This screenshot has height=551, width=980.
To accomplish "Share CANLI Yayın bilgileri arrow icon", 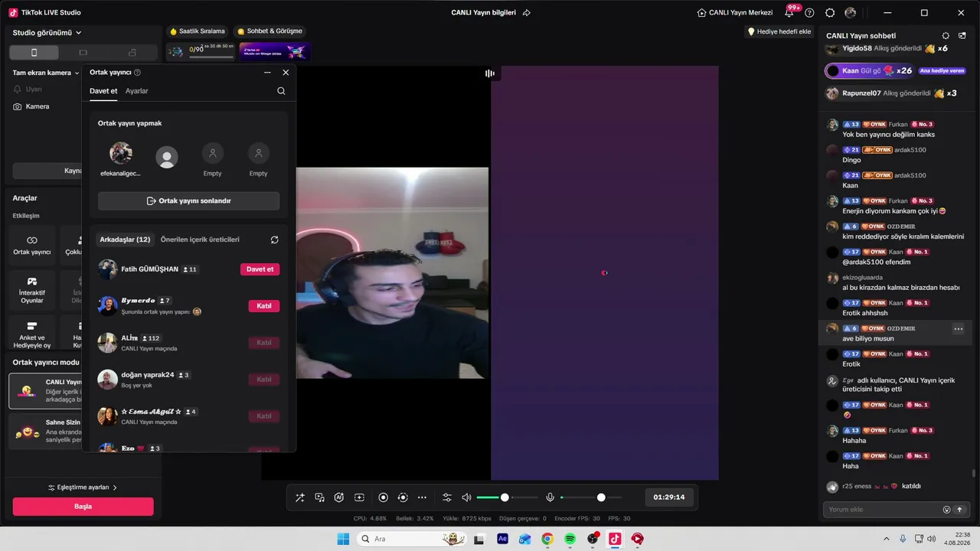I will point(527,13).
